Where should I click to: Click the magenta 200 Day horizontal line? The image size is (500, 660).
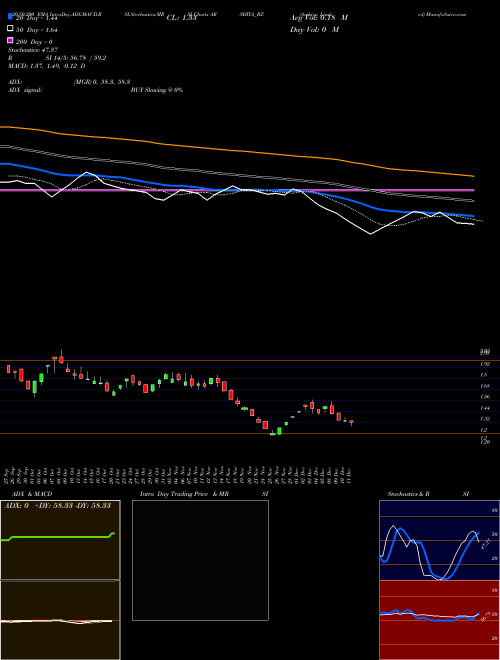pos(237,190)
